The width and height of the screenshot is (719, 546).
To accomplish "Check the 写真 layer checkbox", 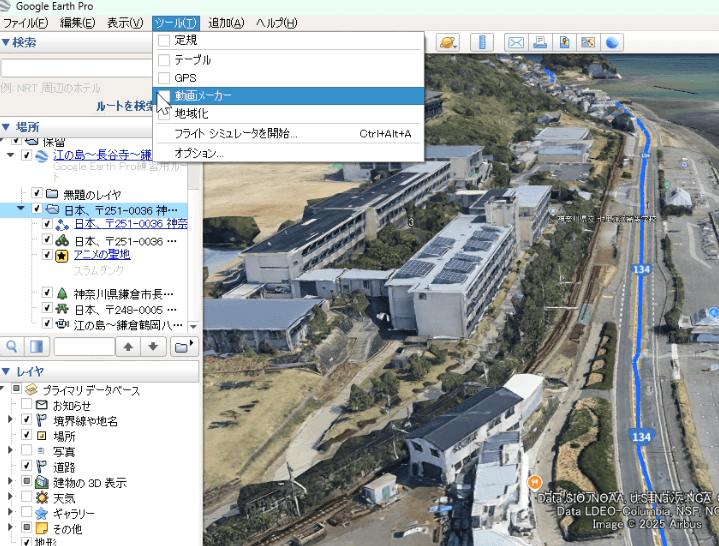I will [27, 451].
